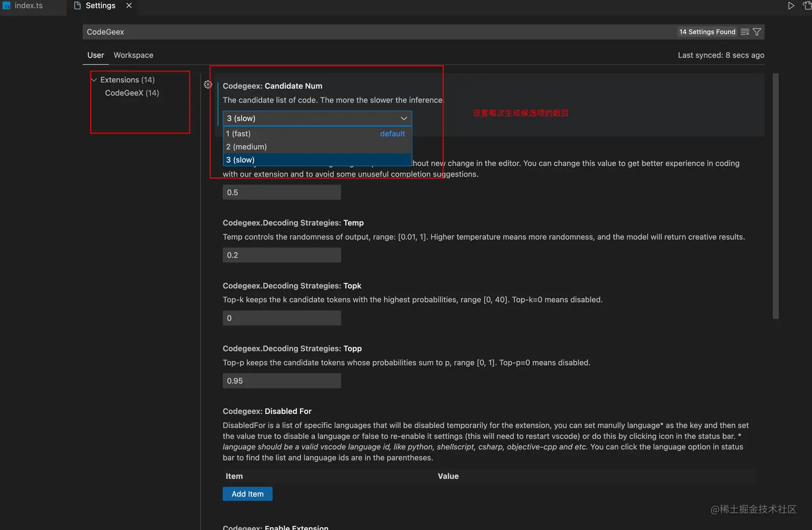The width and height of the screenshot is (812, 530).
Task: Click the Run play icon at top right
Action: click(x=791, y=6)
